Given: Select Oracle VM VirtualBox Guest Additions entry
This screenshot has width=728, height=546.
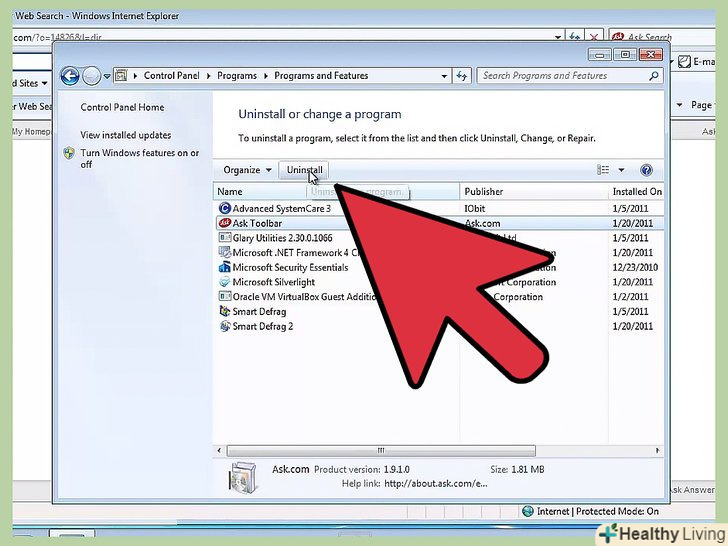Looking at the screenshot, I should (x=439, y=297).
